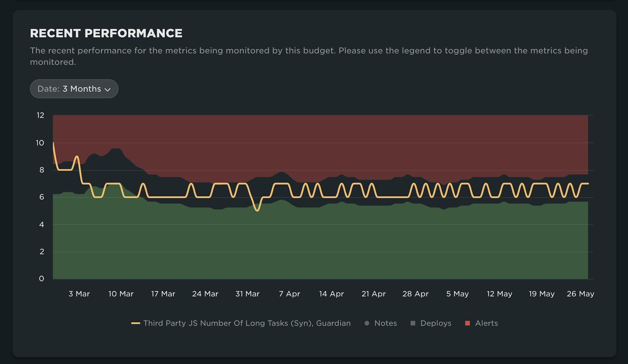Toggle the Alerts legend label
The width and height of the screenshot is (628, 364).
[486, 323]
